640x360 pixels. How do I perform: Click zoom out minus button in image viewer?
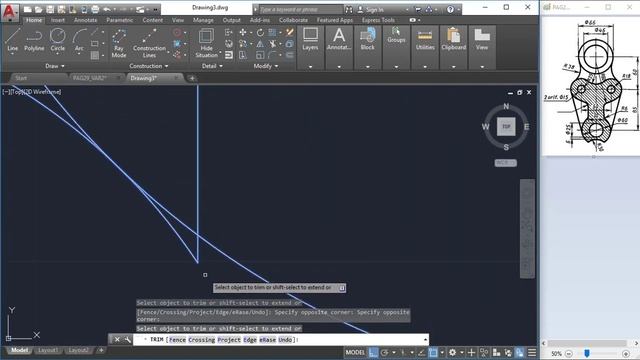point(569,354)
